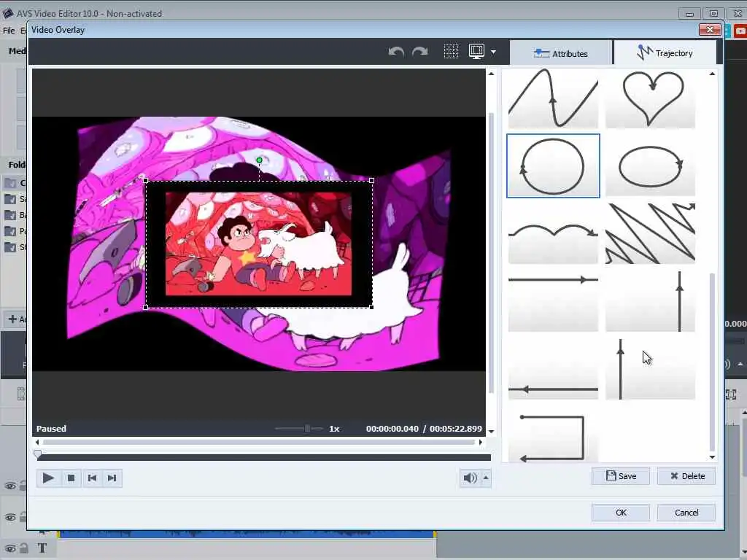This screenshot has height=560, width=747.
Task: Open the File menu in AVS Video Editor
Action: click(x=9, y=31)
